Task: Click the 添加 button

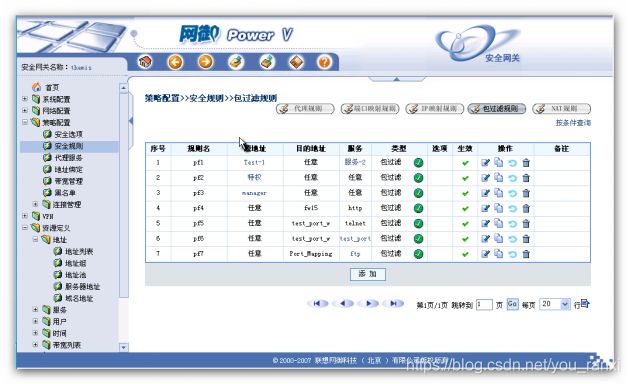Action: click(368, 274)
